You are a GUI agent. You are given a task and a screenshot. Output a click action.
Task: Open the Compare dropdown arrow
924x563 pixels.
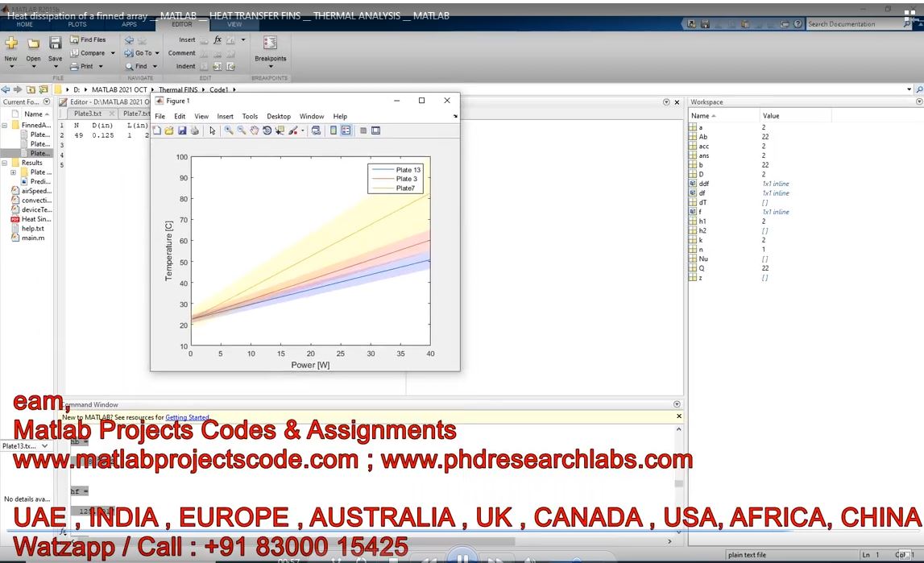[x=113, y=53]
